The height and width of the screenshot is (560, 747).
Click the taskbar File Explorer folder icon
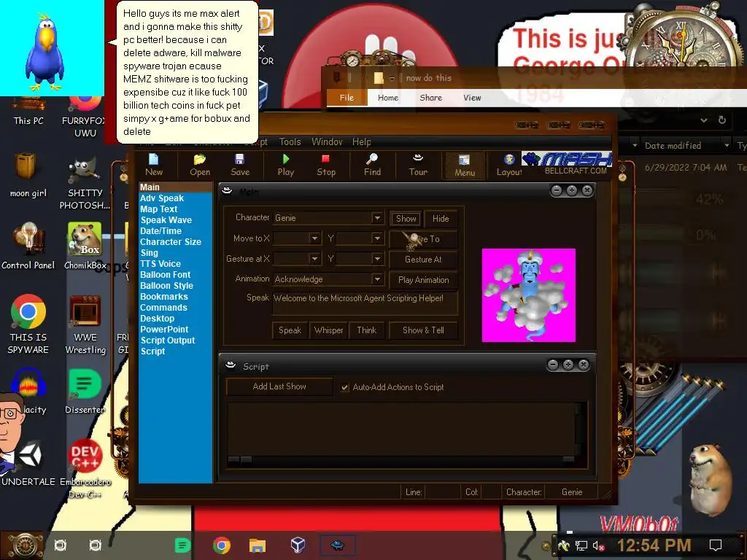click(x=258, y=545)
